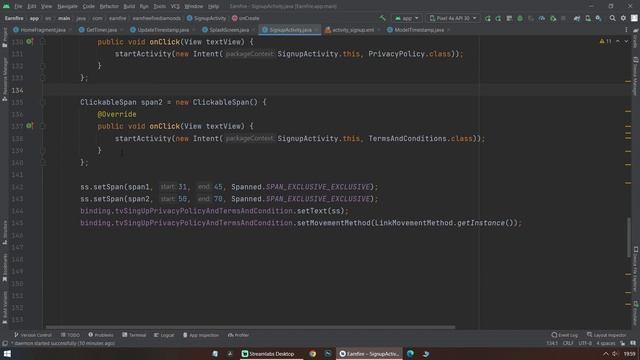640x360 pixels.
Task: Click the SignupActivity breadcrumb in the navigation bar
Action: pyautogui.click(x=207, y=18)
